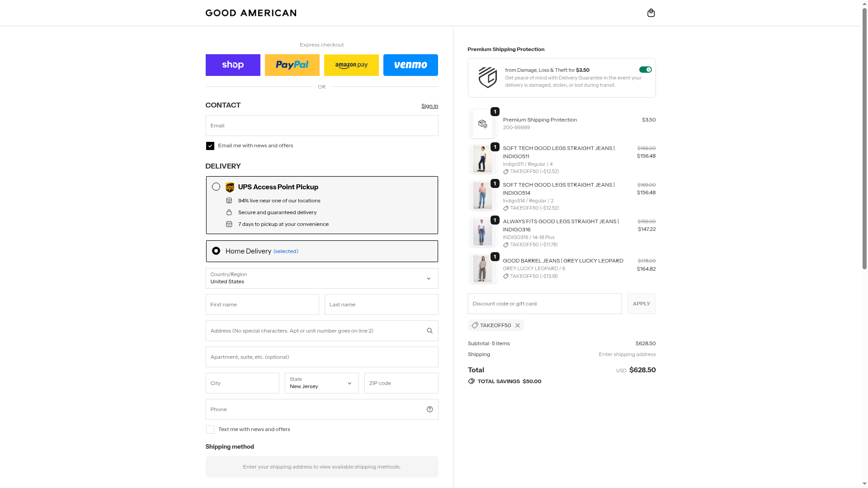Open the Country/Region dropdown

tap(322, 278)
